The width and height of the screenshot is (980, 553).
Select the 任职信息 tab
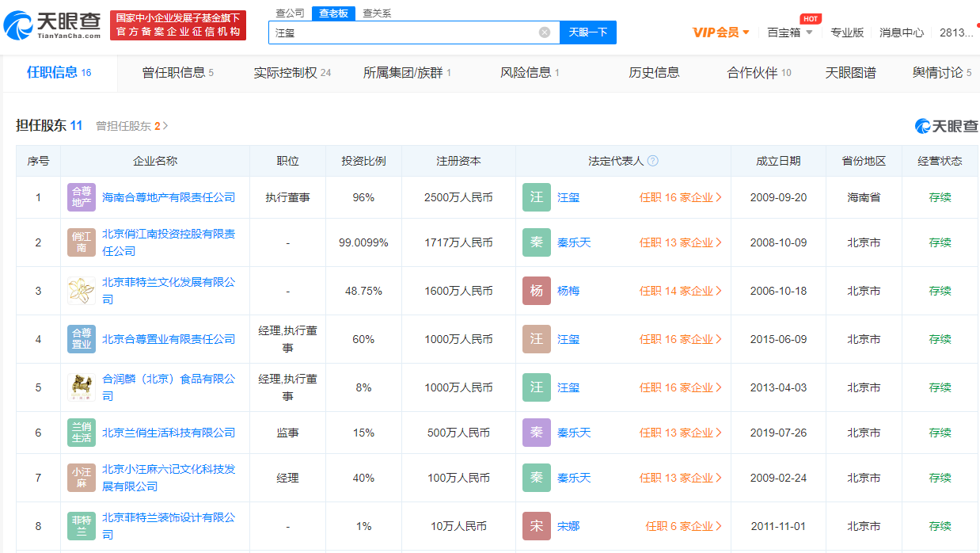59,73
